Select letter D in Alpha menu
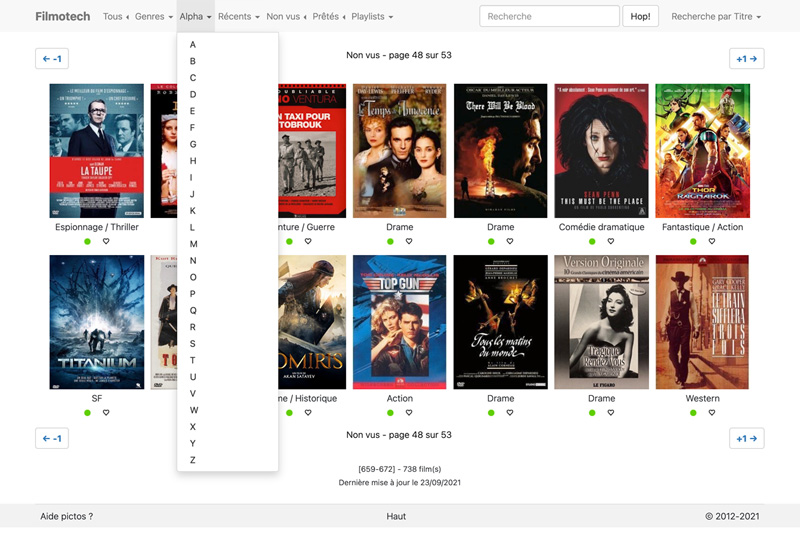This screenshot has width=800, height=560. coord(228,94)
